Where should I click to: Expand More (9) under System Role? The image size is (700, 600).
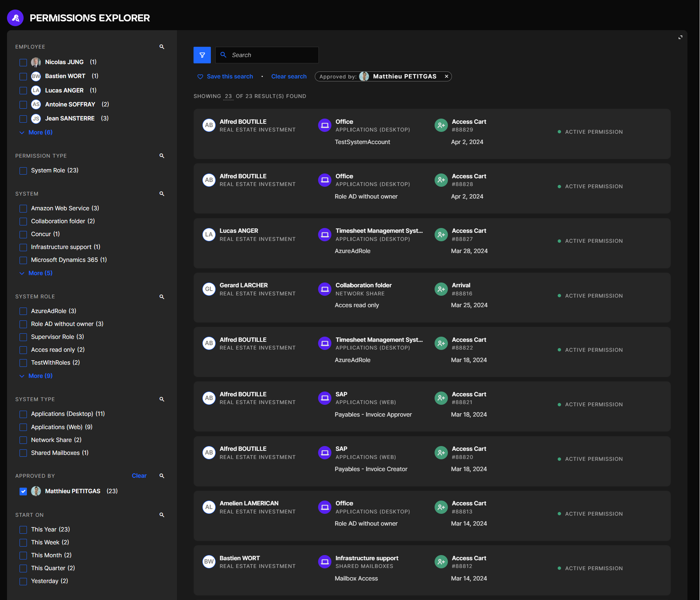(40, 376)
